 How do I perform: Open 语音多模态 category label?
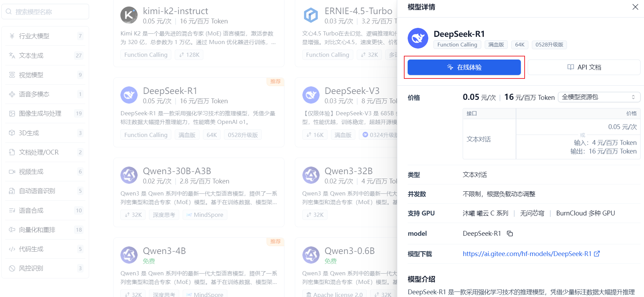click(34, 94)
